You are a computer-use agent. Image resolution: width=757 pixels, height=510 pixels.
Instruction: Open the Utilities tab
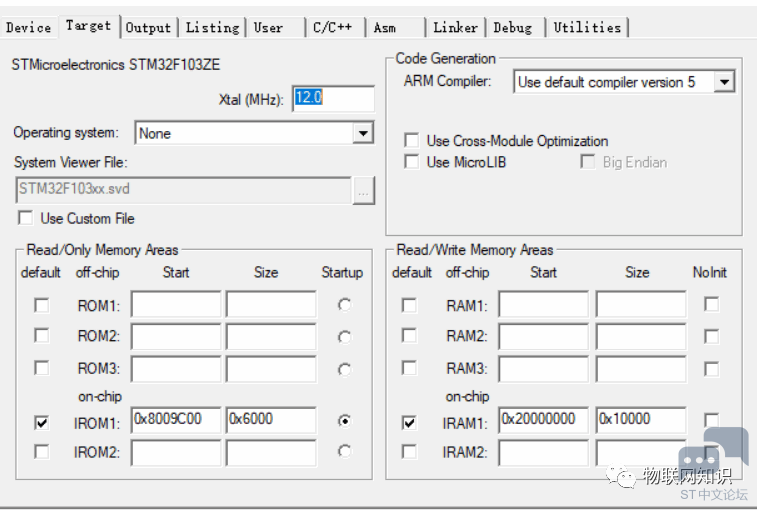(587, 28)
